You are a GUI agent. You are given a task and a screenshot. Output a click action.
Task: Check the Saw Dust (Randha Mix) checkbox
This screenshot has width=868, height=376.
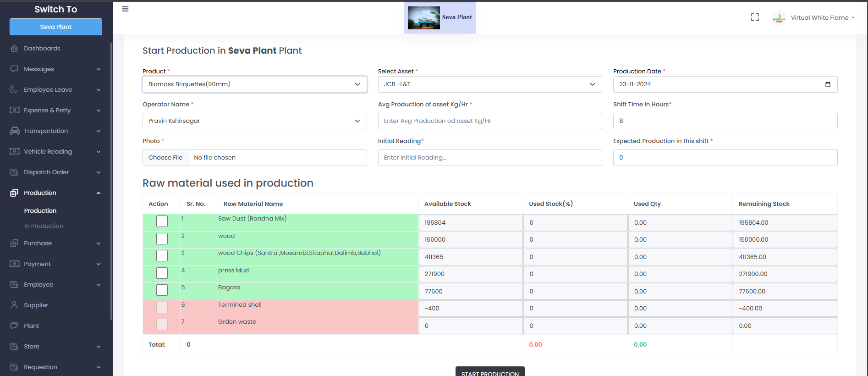pyautogui.click(x=162, y=221)
